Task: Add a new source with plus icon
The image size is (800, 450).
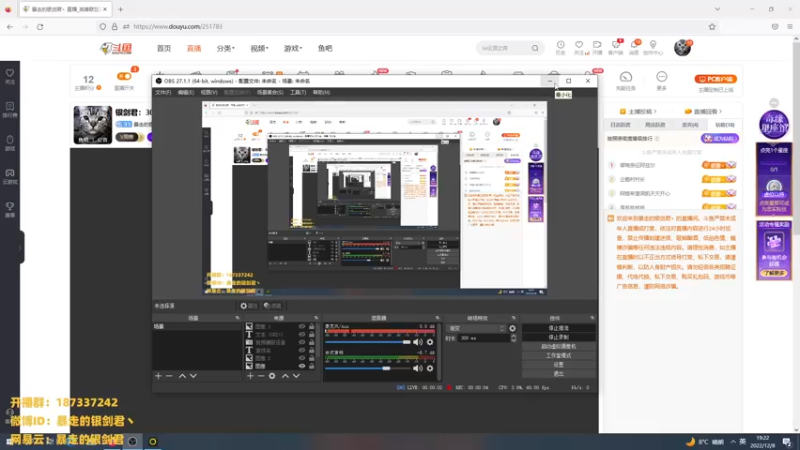Action: pyautogui.click(x=250, y=376)
